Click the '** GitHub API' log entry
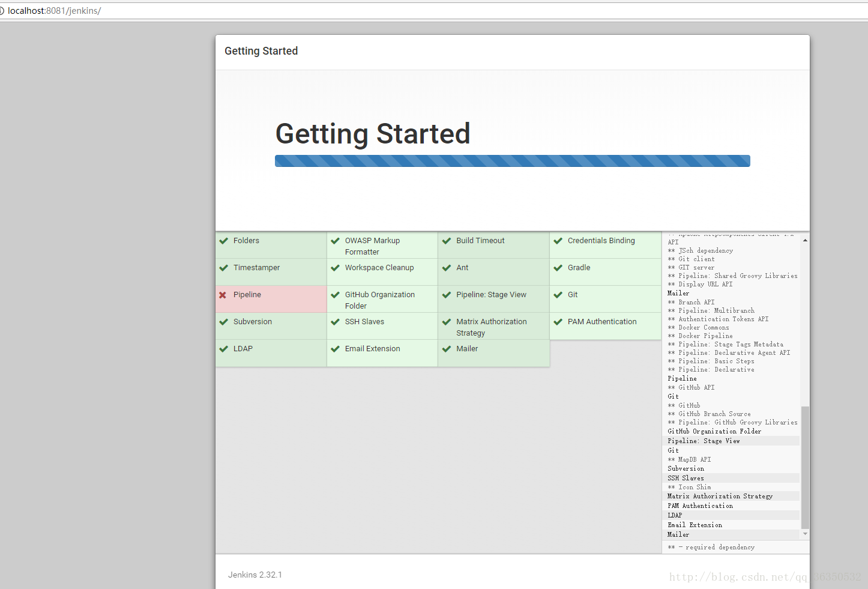 [x=692, y=388]
